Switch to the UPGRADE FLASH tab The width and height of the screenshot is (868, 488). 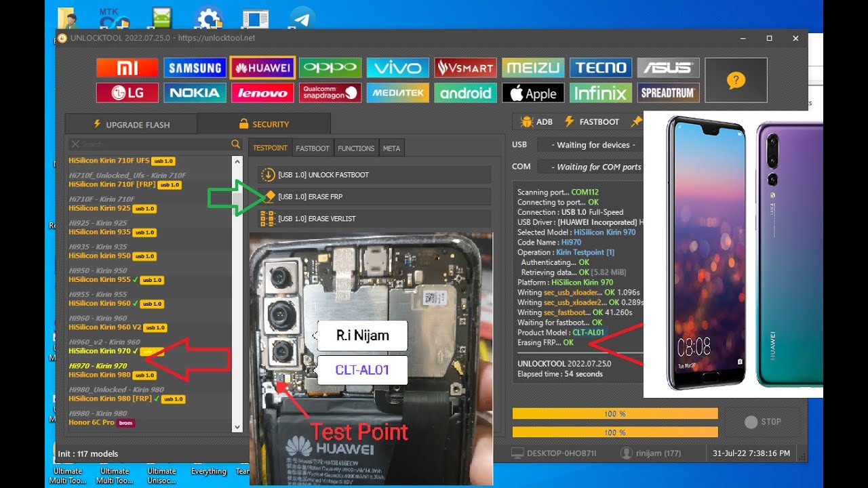click(x=132, y=124)
